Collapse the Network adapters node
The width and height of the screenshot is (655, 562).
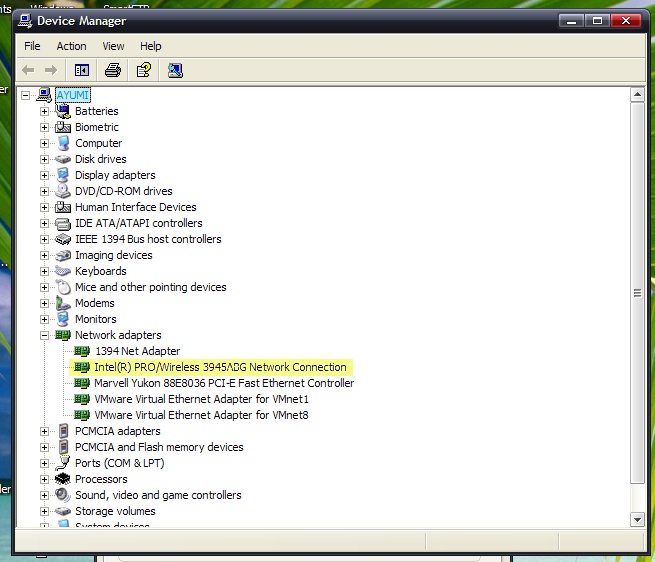click(44, 335)
